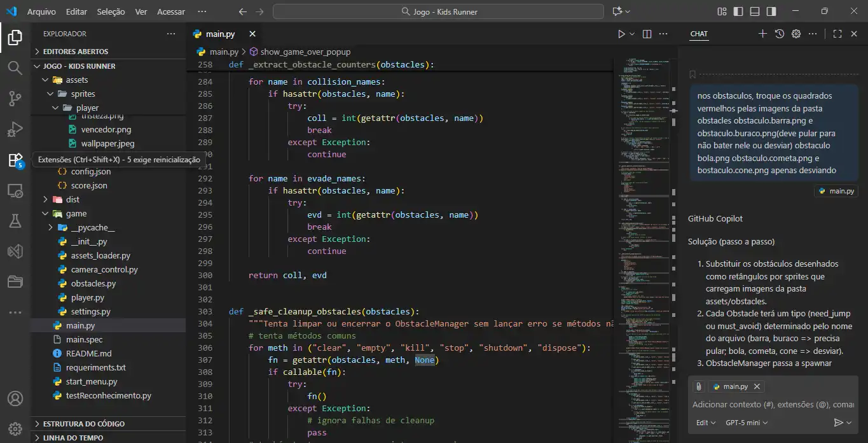Split the editor to the right

click(x=647, y=34)
